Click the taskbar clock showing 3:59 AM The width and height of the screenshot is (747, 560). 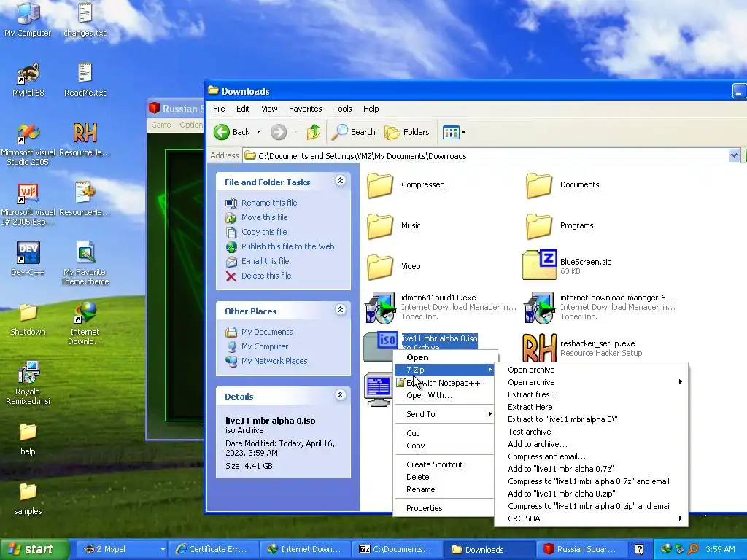tap(720, 549)
